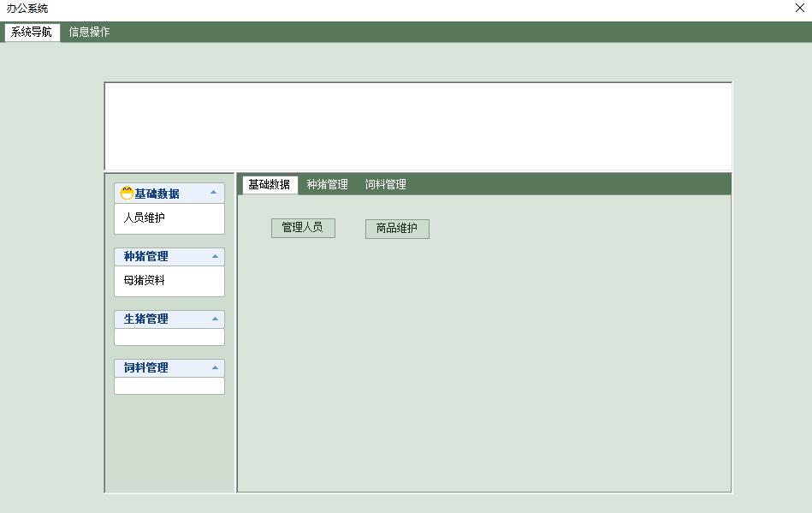The image size is (812, 513).
Task: Open the 信息操作 menu
Action: pos(89,31)
